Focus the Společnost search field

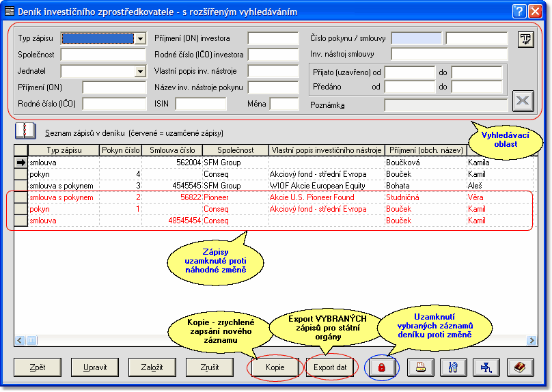(103, 55)
